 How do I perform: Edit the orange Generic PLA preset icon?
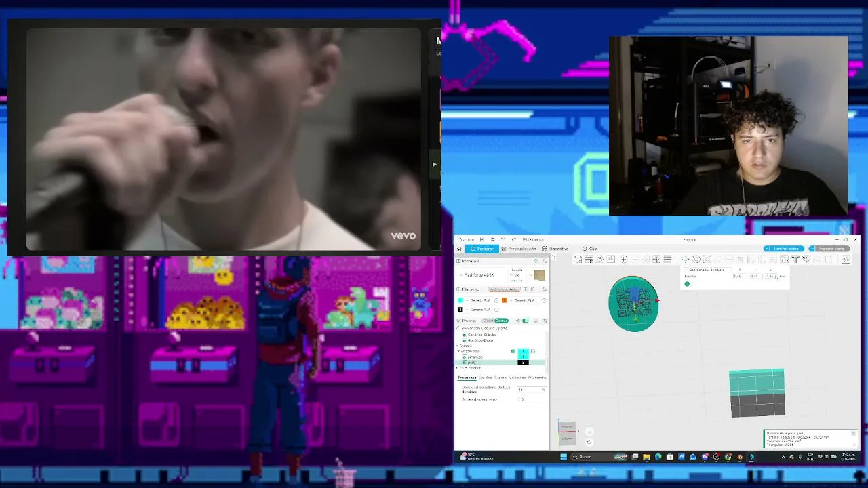[x=544, y=300]
